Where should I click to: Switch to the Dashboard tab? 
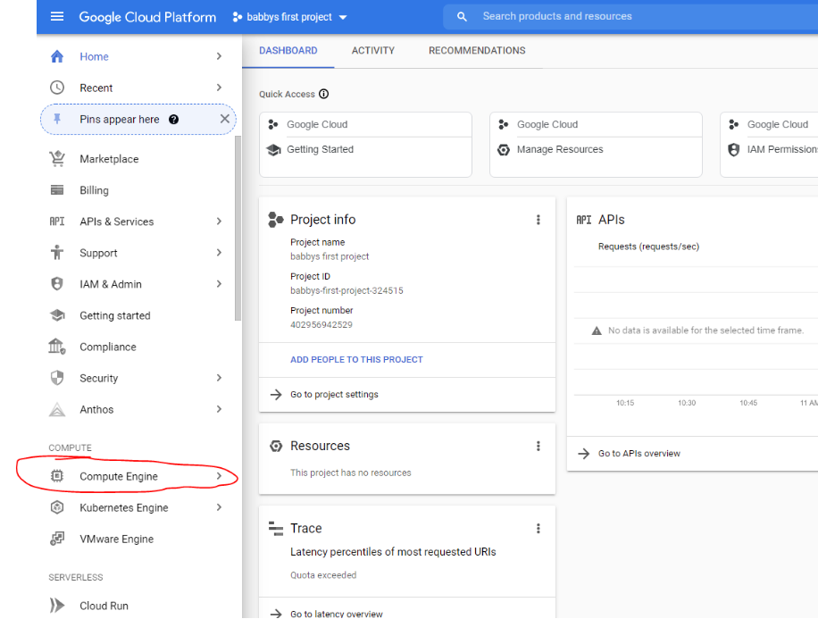click(288, 51)
